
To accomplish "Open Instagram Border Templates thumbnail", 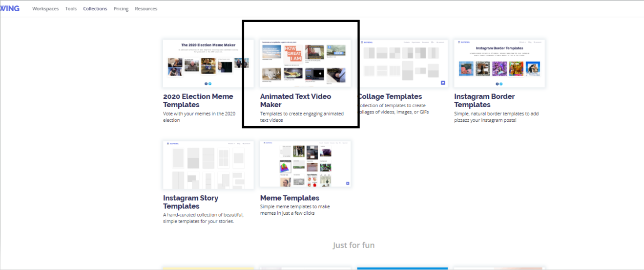I will pos(499,64).
